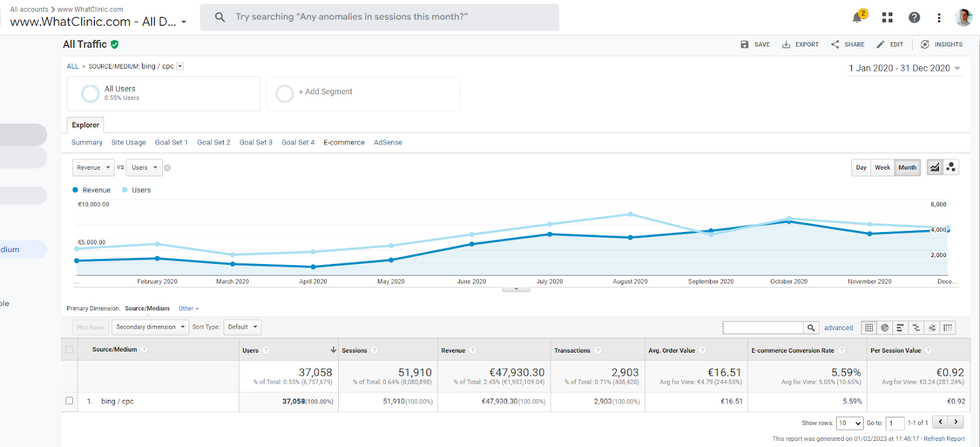Click the Refresh Report link
The image size is (980, 447).
point(944,438)
